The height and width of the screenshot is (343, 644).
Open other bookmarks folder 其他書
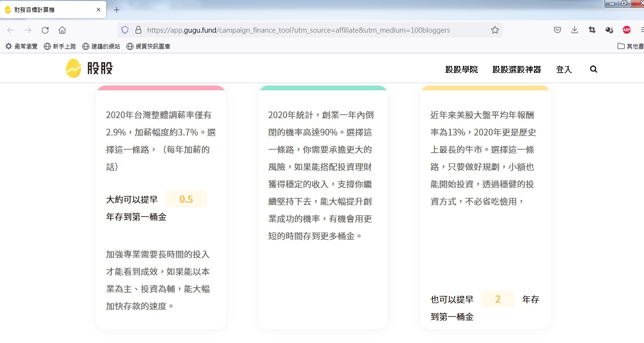631,47
